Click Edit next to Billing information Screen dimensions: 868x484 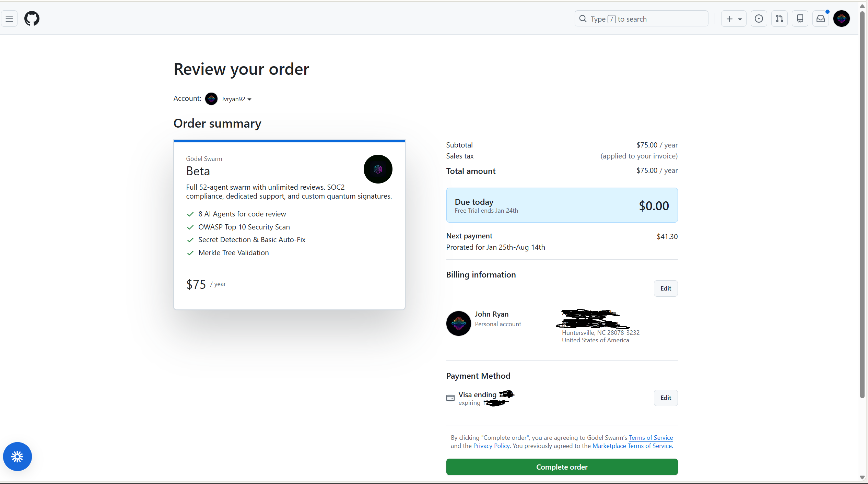coord(666,288)
